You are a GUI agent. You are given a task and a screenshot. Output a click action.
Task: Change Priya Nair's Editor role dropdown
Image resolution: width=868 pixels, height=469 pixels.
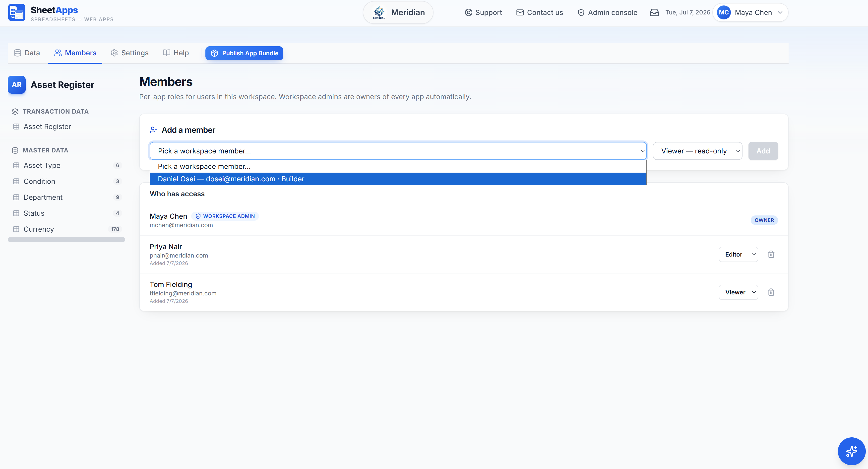738,254
